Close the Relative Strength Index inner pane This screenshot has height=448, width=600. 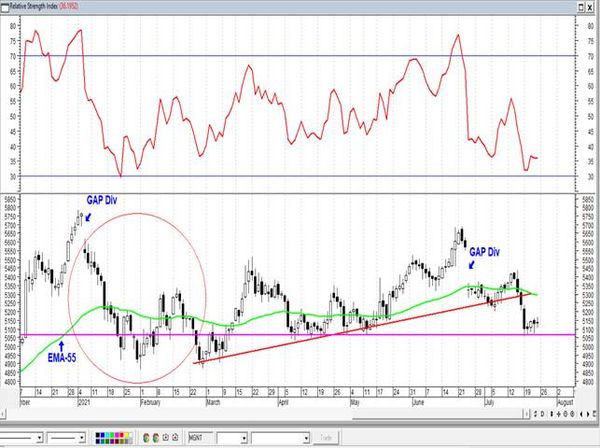coord(592,7)
